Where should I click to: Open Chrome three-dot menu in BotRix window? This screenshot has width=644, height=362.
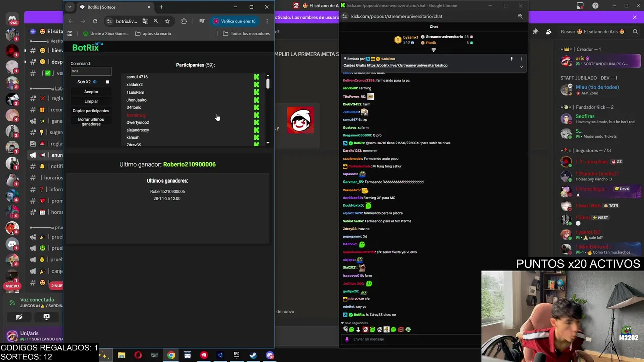point(267,21)
